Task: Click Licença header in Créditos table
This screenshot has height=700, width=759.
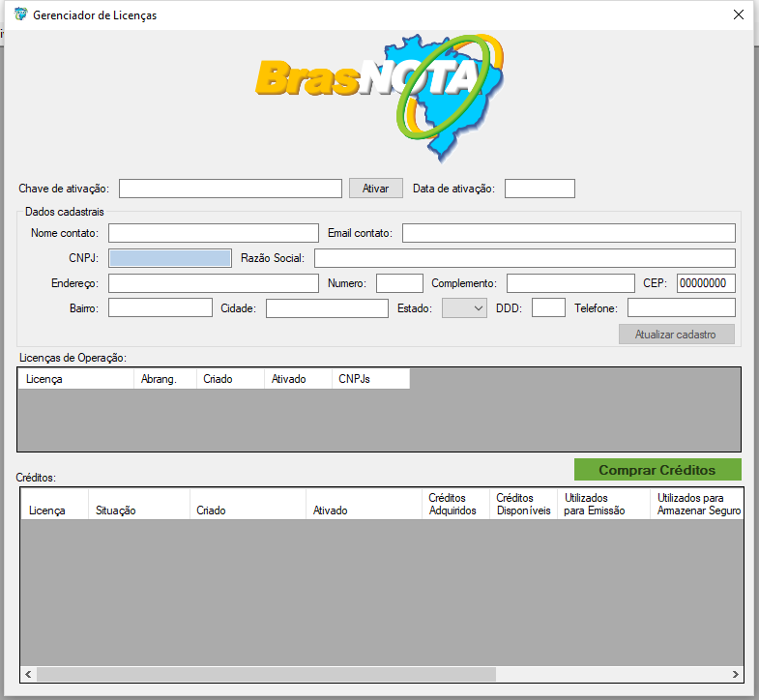Action: click(55, 505)
